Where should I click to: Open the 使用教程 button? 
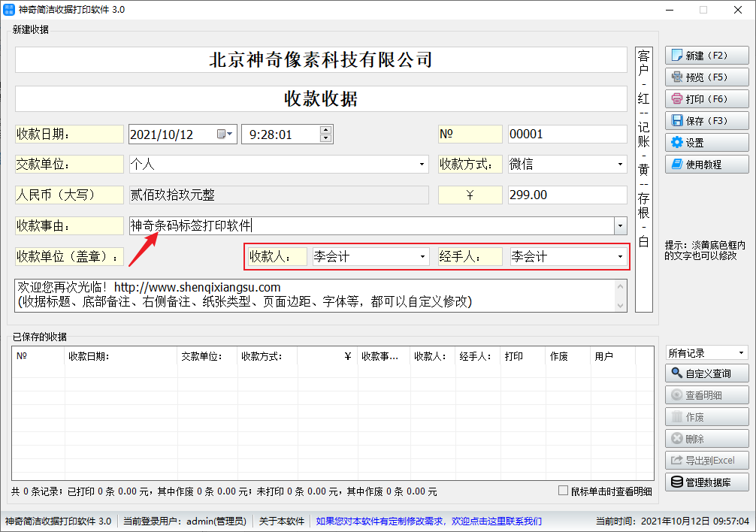click(x=707, y=165)
